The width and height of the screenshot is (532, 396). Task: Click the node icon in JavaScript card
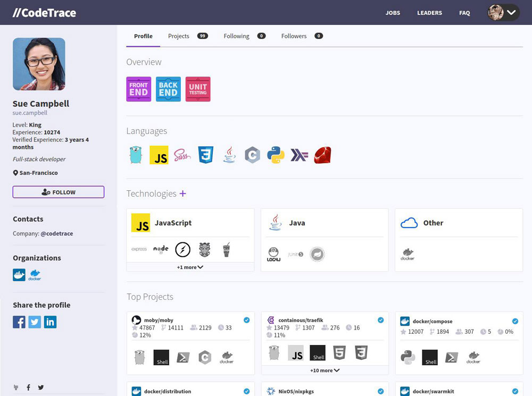161,249
